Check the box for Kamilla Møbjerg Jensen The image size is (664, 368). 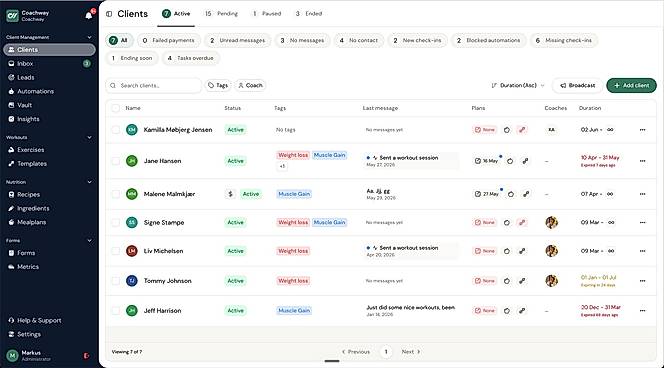click(116, 130)
